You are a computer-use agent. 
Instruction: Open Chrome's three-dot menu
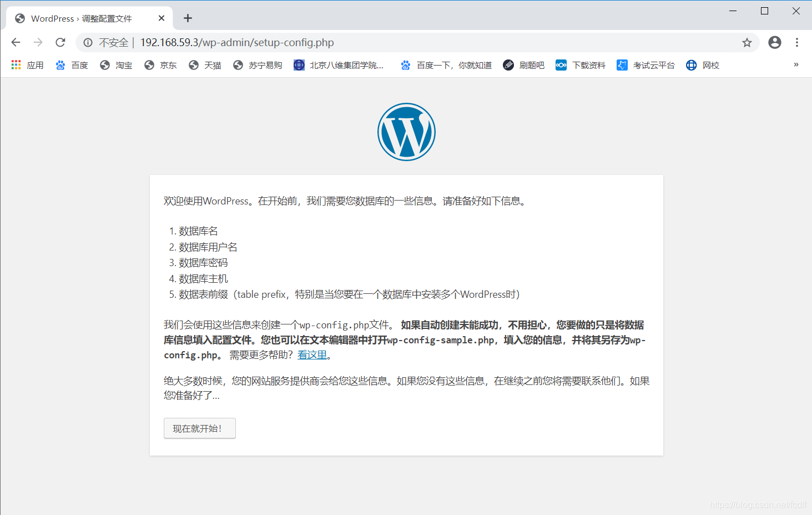[797, 42]
